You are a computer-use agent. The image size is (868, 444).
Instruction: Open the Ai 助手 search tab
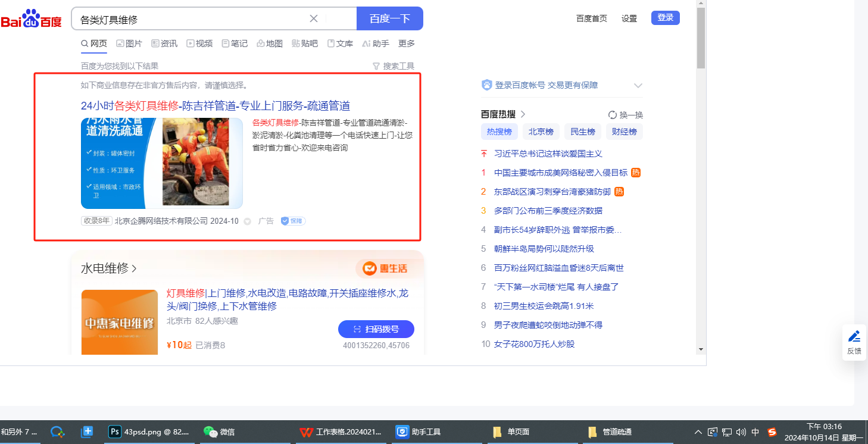(376, 43)
